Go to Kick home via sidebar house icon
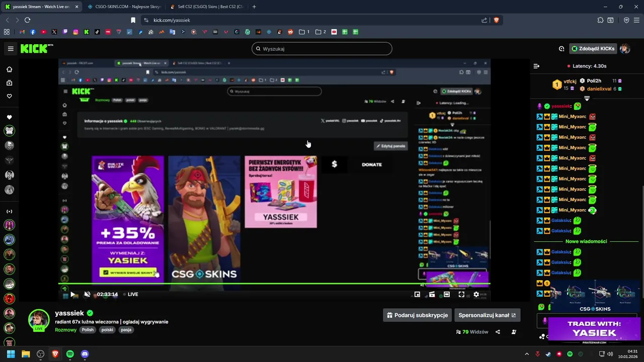This screenshot has width=644, height=362. (9, 69)
